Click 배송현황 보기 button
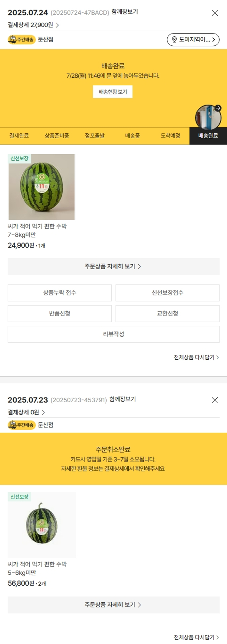 113,92
